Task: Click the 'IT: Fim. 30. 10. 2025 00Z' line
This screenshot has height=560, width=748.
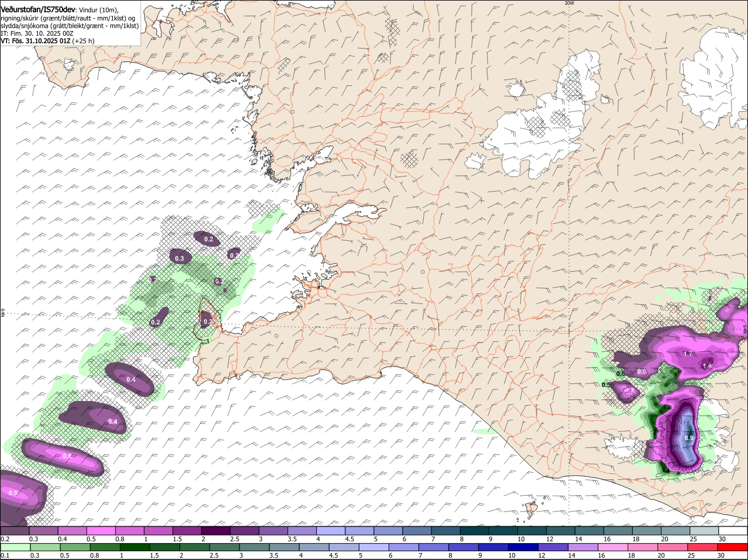Action: point(37,33)
